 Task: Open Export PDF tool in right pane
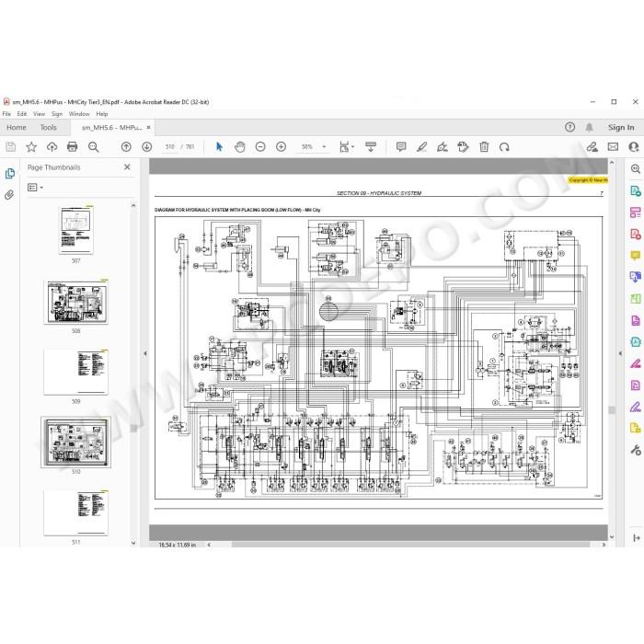(636, 190)
